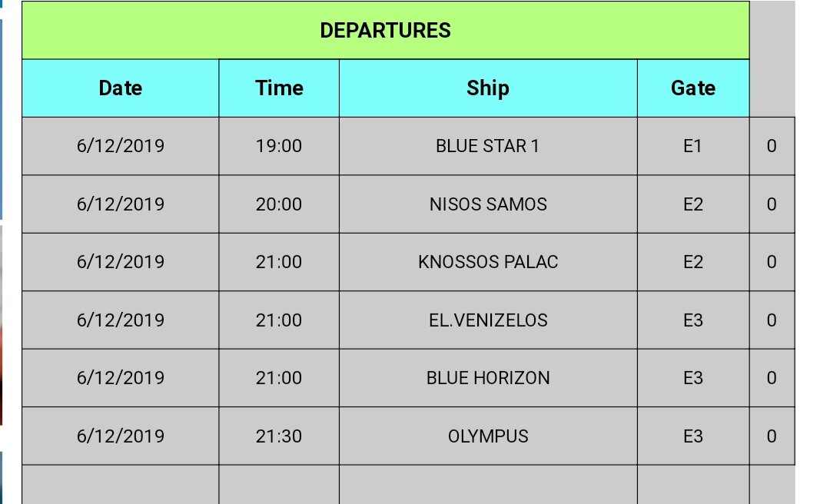Click the date cell in BLUE STAR 1 row
Image resolution: width=830 pixels, height=504 pixels.
[x=121, y=146]
